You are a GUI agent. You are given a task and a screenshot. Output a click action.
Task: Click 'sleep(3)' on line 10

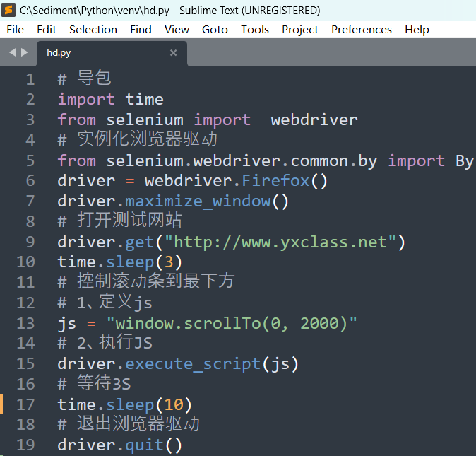click(144, 262)
